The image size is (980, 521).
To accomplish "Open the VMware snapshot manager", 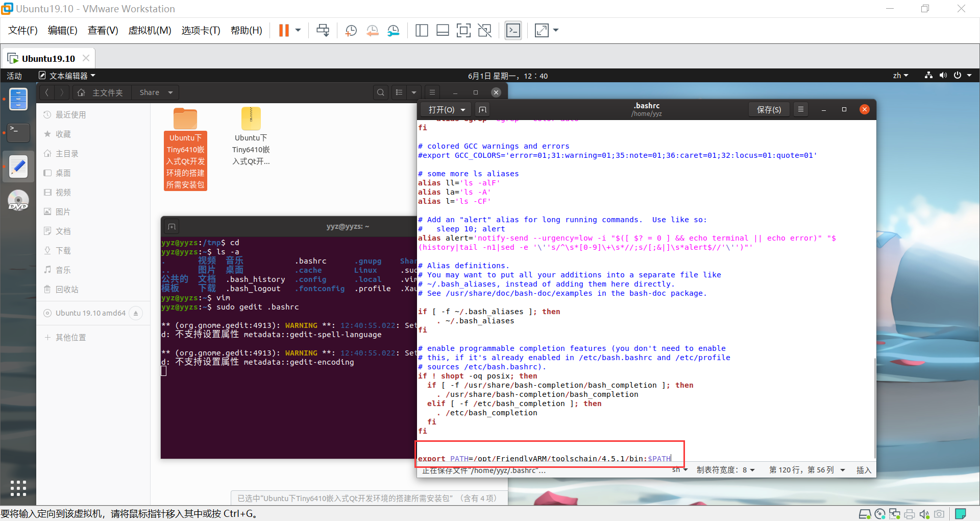I will point(393,30).
